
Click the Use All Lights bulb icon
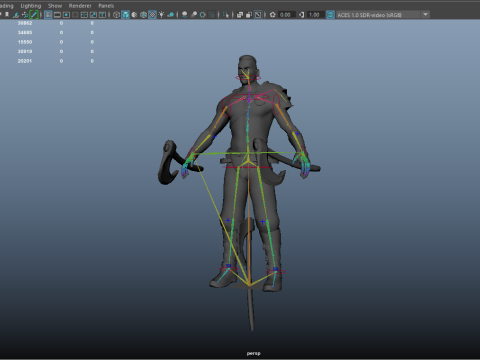point(161,15)
